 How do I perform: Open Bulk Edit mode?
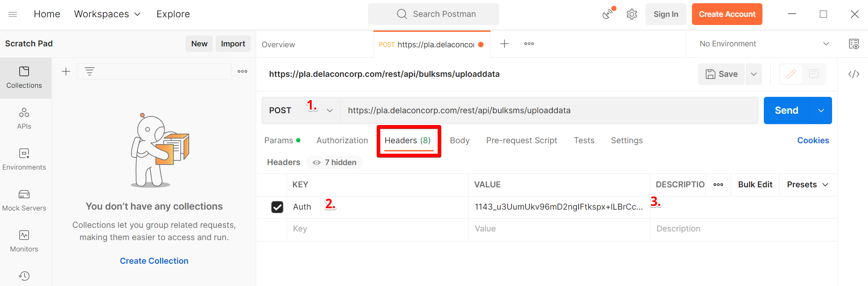pos(755,185)
